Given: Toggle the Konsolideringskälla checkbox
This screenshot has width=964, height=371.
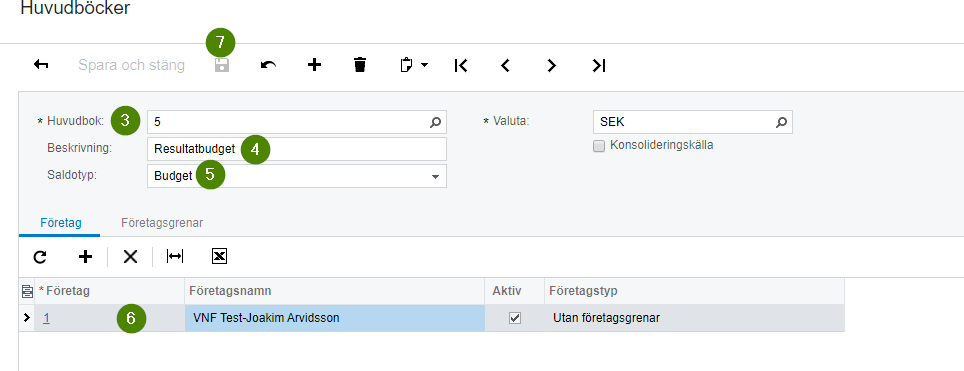Looking at the screenshot, I should click(x=599, y=146).
